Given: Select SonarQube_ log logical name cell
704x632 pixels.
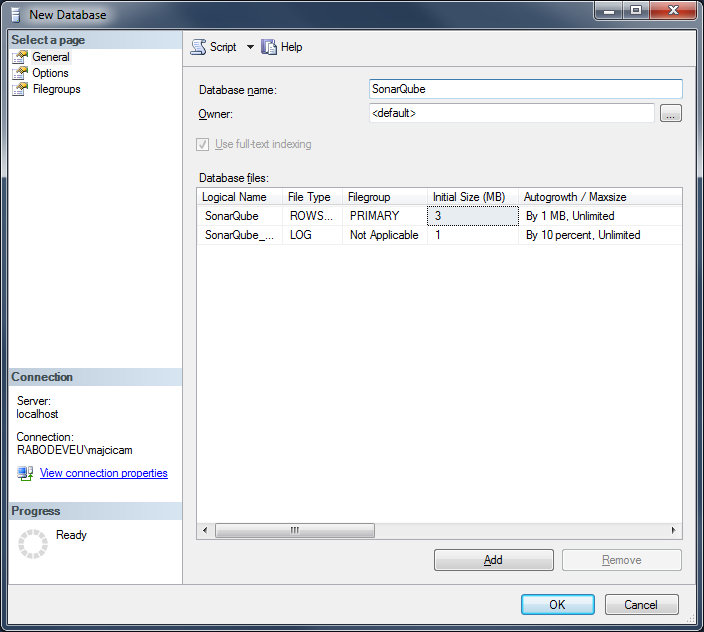Looking at the screenshot, I should [x=240, y=235].
